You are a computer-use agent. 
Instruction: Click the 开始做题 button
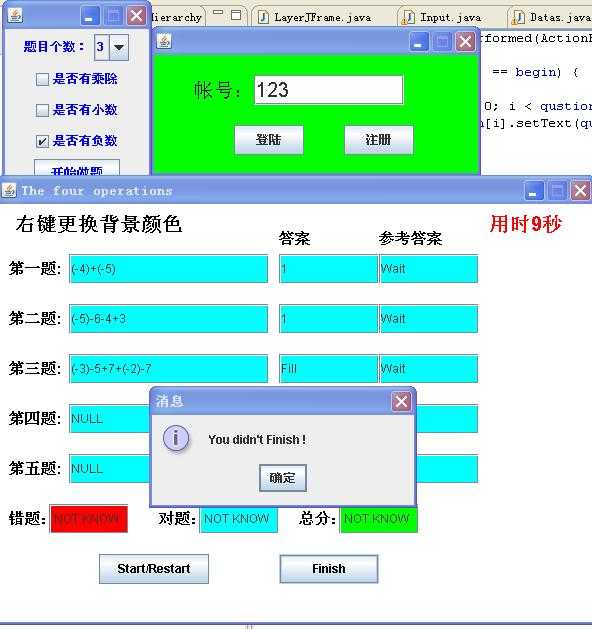click(77, 168)
